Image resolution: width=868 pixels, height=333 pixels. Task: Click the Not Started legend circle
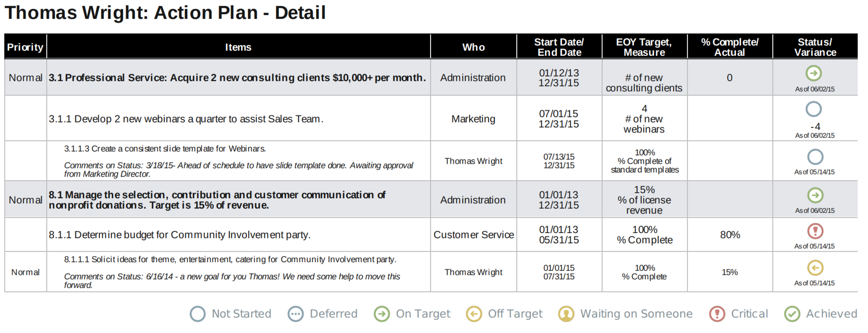pos(198,314)
